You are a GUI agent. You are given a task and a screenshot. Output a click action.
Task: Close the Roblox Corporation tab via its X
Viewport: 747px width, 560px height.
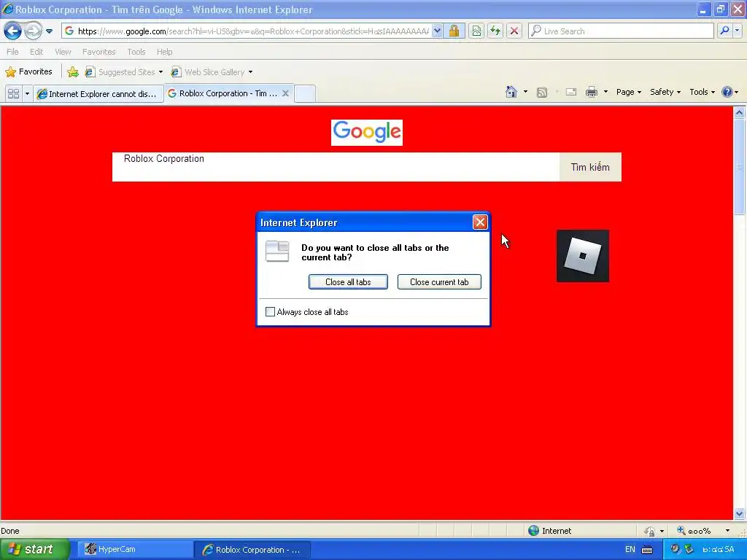(x=285, y=93)
